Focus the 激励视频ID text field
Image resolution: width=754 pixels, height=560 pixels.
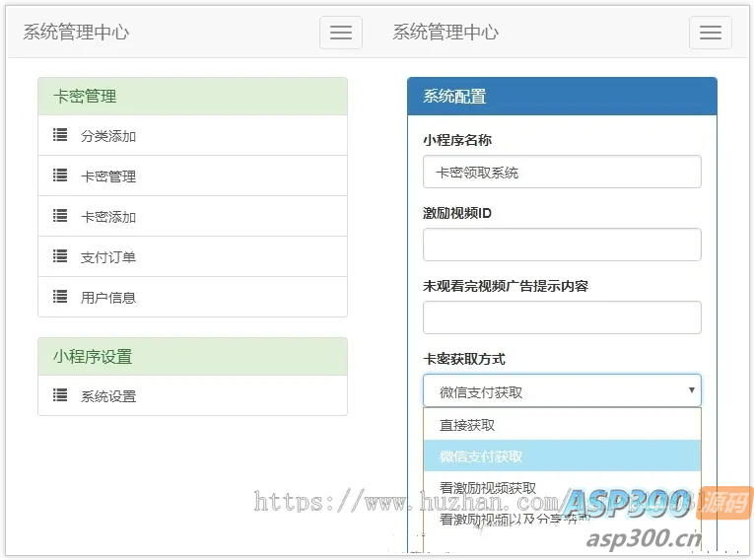click(x=562, y=245)
